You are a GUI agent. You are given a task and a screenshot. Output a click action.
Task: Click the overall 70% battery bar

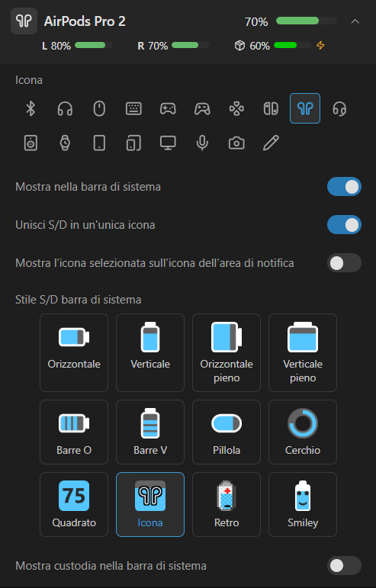307,21
